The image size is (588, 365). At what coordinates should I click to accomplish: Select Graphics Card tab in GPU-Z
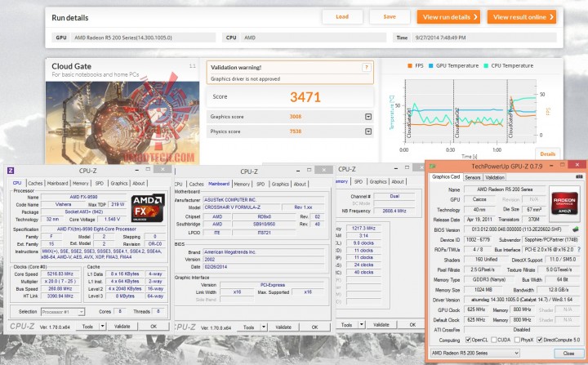[446, 176]
